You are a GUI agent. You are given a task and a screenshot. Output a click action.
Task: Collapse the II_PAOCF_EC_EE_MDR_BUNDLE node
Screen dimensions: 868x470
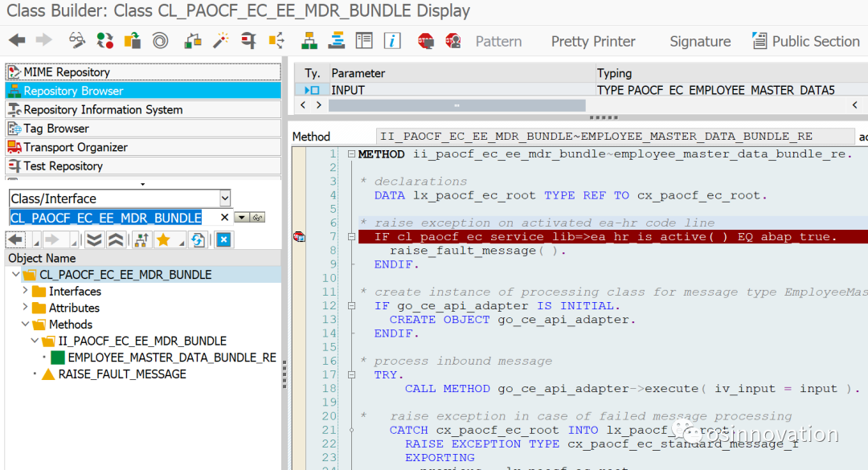(x=35, y=341)
